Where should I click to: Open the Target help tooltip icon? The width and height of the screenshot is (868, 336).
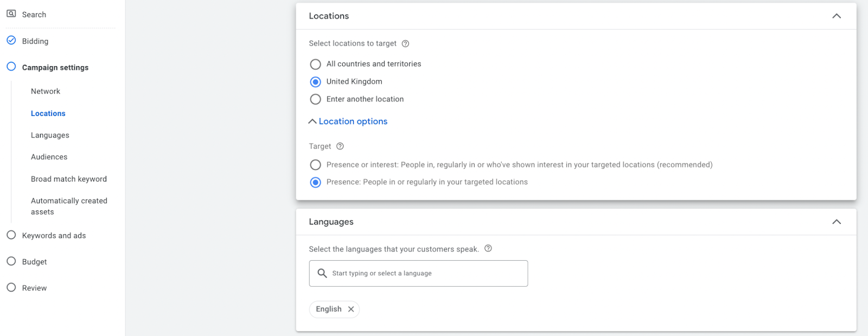click(x=340, y=146)
